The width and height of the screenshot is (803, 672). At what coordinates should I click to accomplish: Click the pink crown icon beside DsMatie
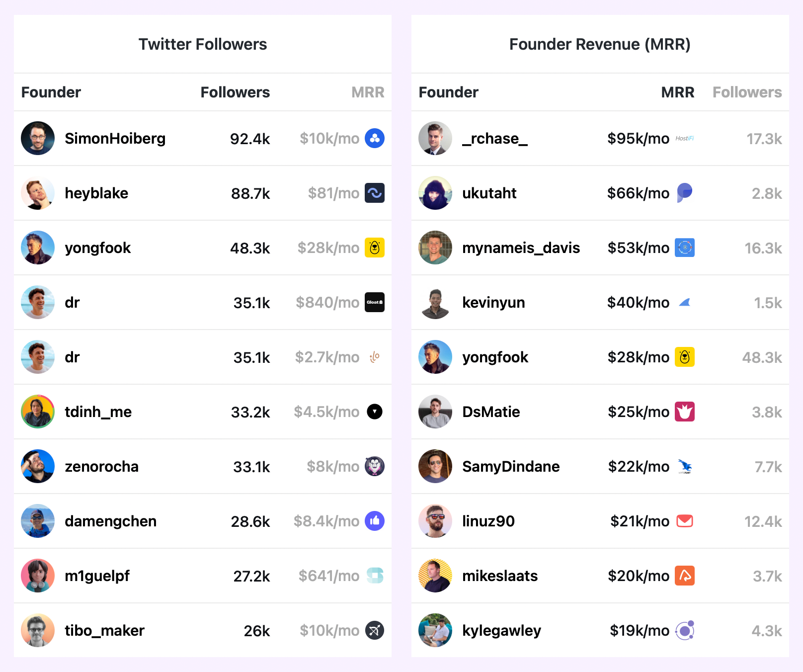685,412
